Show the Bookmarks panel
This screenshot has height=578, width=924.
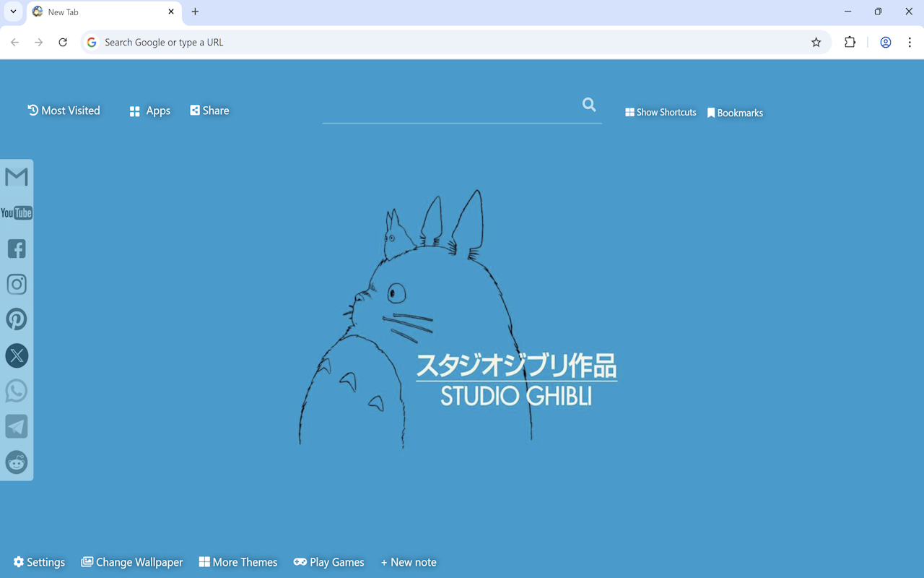(735, 113)
